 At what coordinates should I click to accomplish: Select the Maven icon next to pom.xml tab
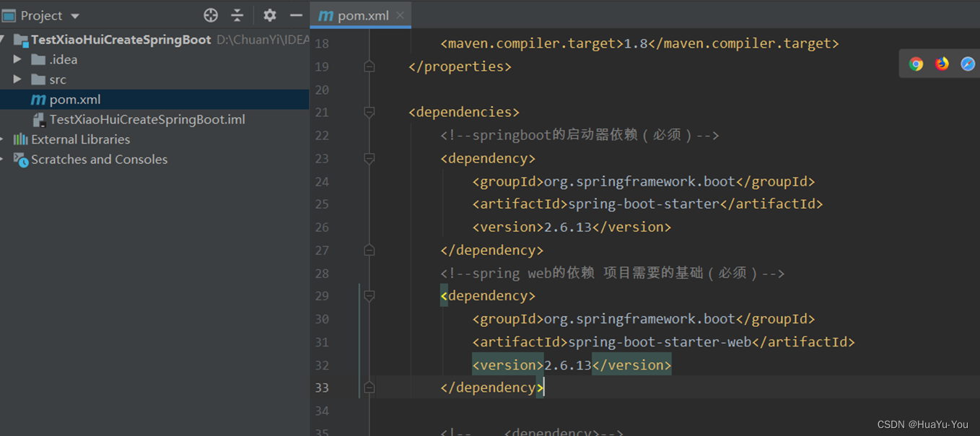point(325,14)
